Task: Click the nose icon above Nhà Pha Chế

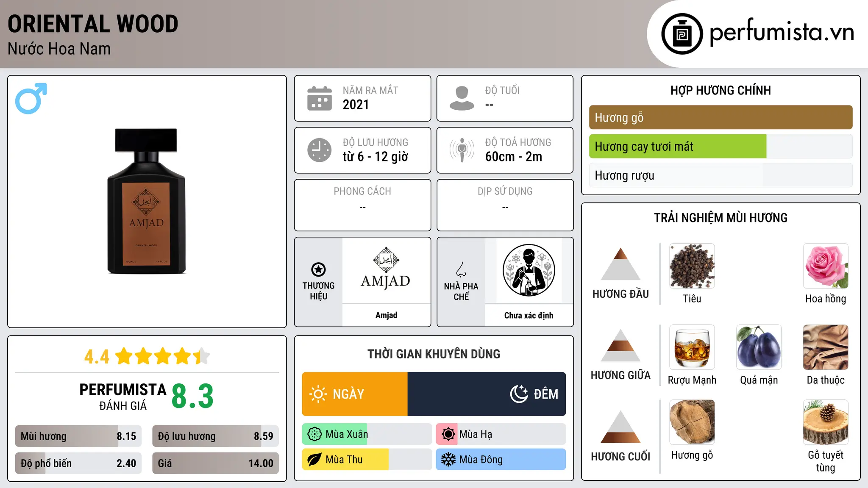Action: [461, 269]
